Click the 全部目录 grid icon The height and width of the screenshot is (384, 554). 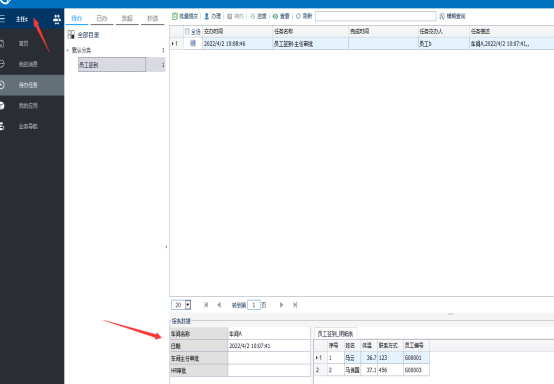coord(71,35)
